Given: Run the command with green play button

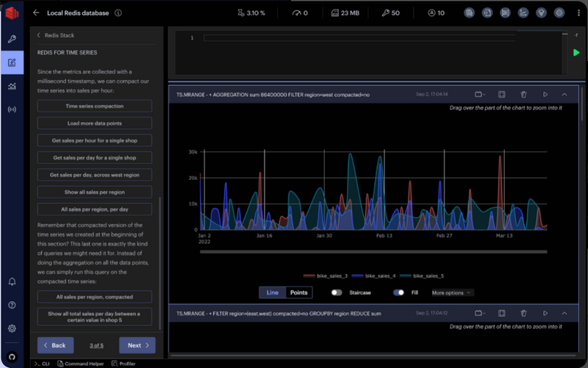Looking at the screenshot, I should pos(576,52).
